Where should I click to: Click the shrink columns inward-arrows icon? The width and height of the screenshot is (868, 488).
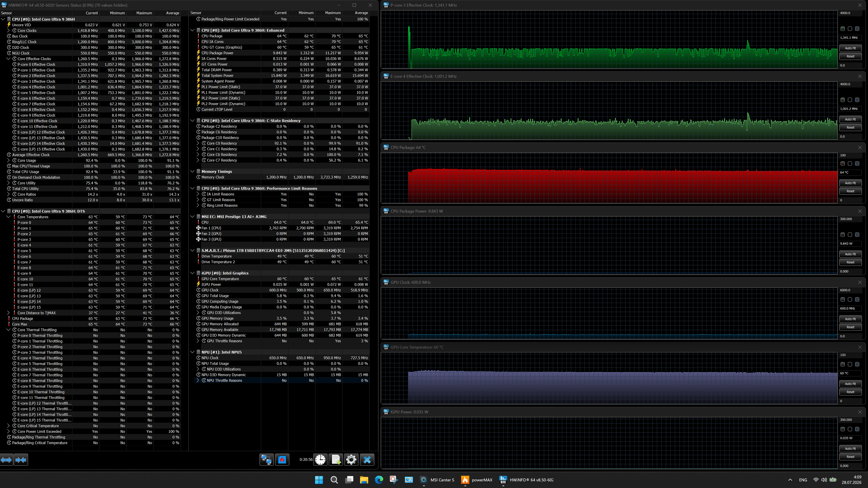[21, 459]
